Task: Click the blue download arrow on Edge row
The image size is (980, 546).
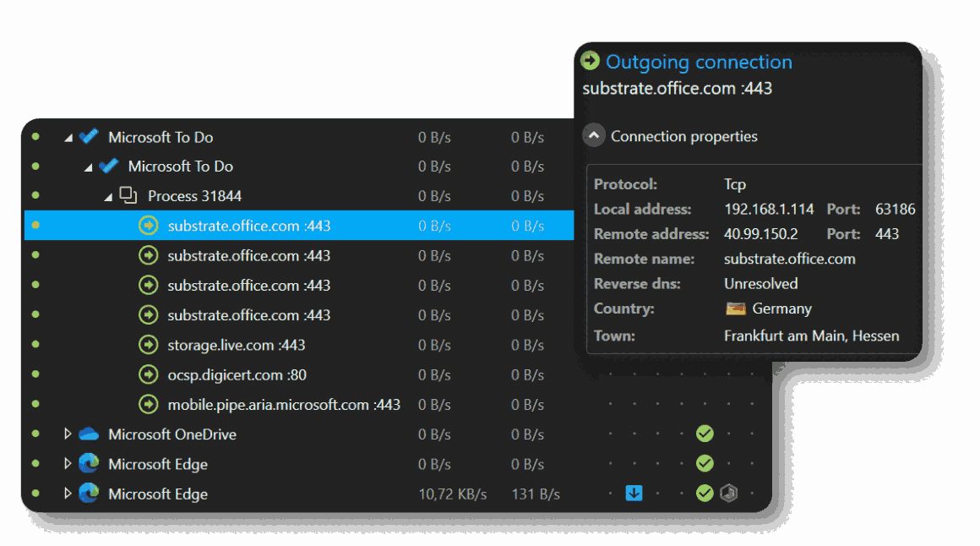Action: click(634, 493)
